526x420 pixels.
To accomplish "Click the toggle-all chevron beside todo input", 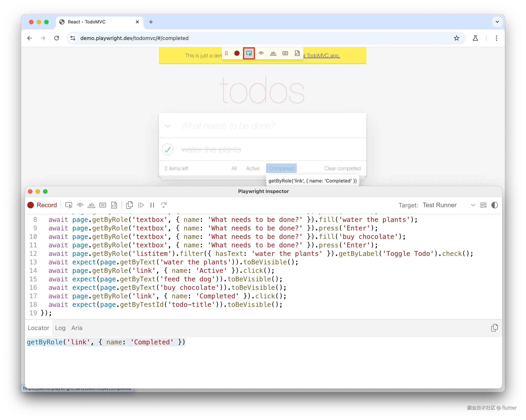I will tap(168, 126).
